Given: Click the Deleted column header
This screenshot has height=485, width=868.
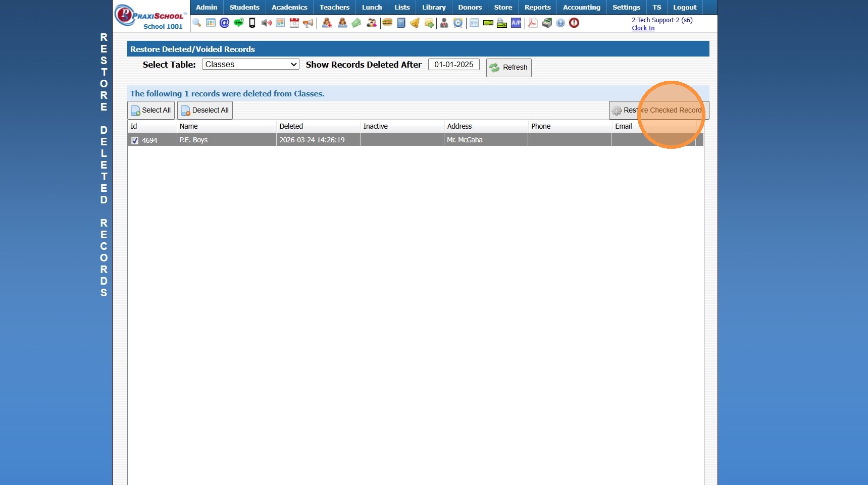Looking at the screenshot, I should (318, 126).
